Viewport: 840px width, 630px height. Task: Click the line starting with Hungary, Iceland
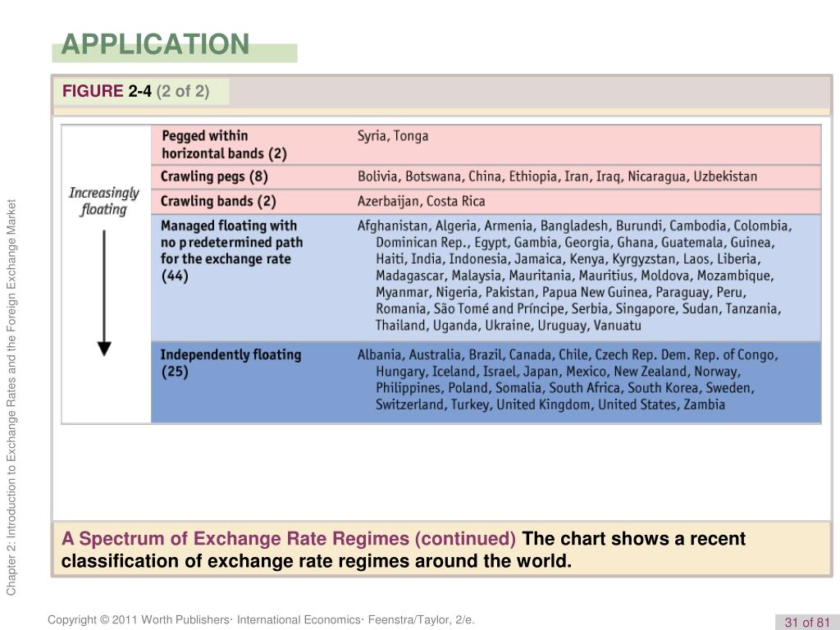[558, 372]
